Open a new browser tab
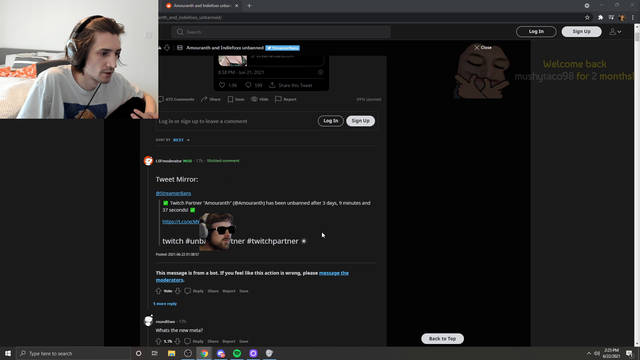 (249, 6)
